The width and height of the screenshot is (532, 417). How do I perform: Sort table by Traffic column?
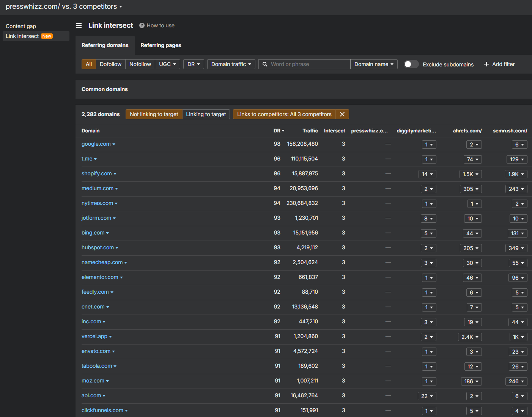pyautogui.click(x=310, y=131)
